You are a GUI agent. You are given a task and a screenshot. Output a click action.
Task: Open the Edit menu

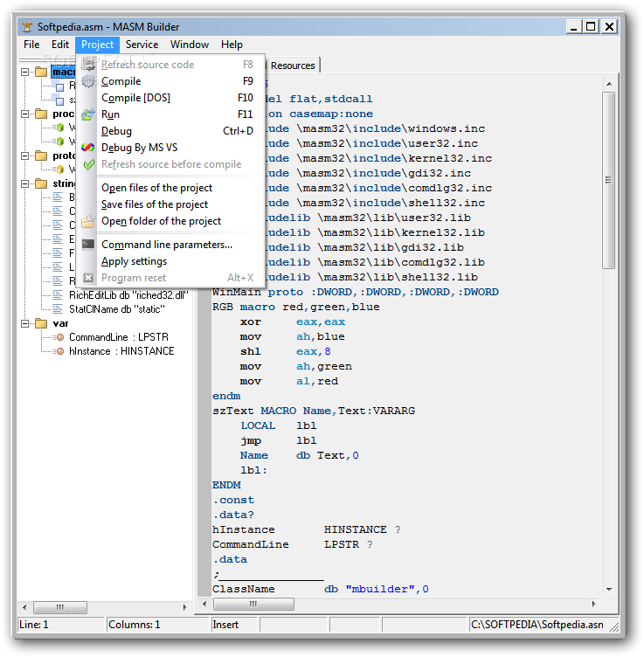coord(60,45)
